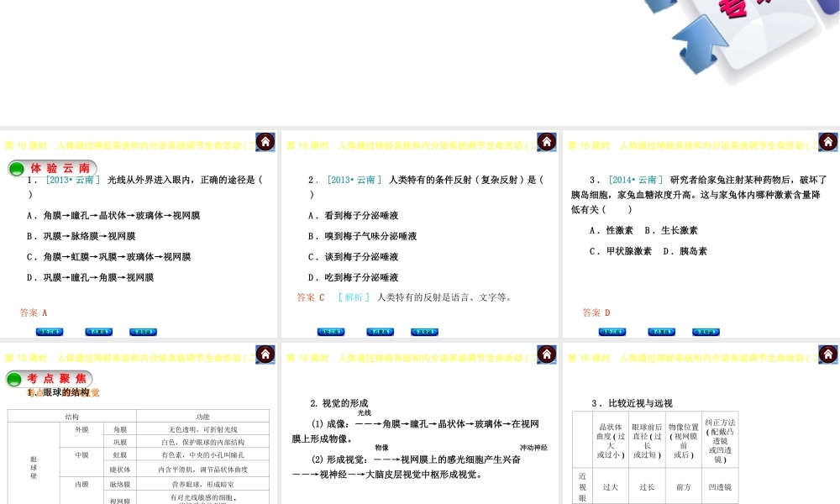Select option A 角膜→瞳孔→晶状体→玻璃体→视网膜
The width and height of the screenshot is (840, 504).
click(x=113, y=215)
